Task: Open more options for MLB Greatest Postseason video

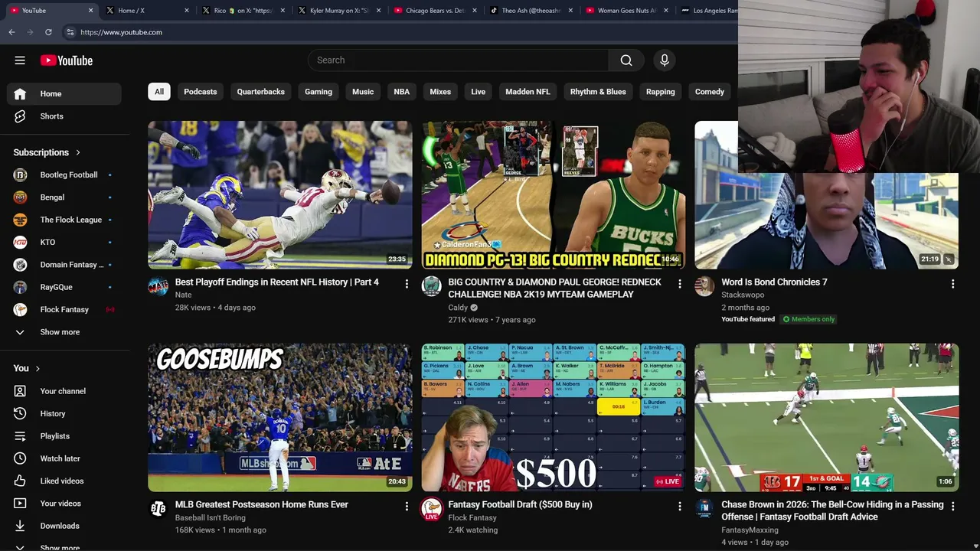Action: [x=407, y=507]
